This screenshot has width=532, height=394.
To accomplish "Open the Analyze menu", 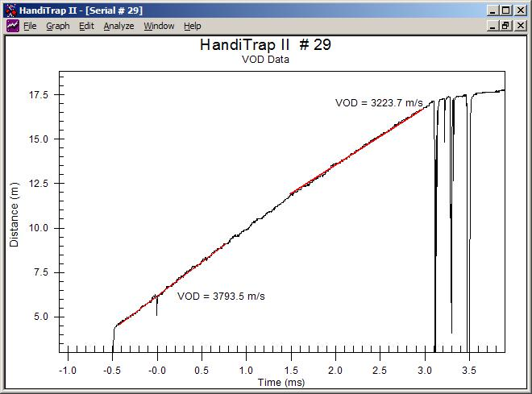I will point(118,26).
